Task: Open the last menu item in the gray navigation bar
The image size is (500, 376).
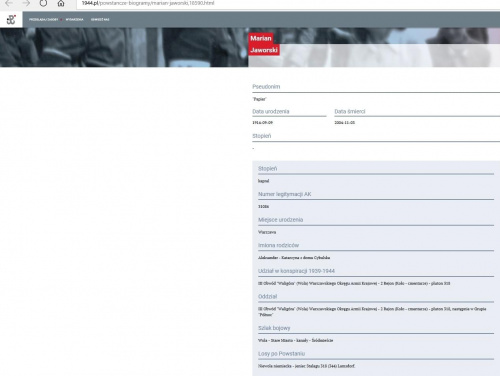Action: click(x=100, y=20)
